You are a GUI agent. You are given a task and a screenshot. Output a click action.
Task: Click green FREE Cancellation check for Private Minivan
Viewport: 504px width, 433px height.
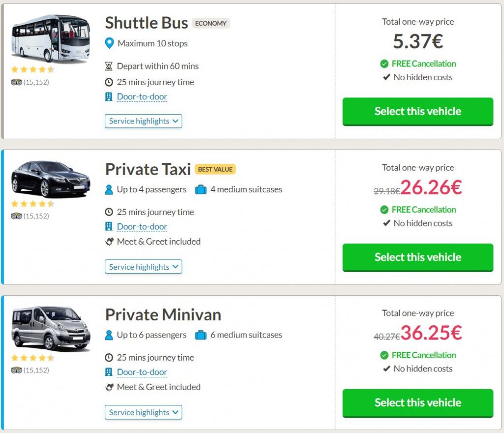[384, 355]
